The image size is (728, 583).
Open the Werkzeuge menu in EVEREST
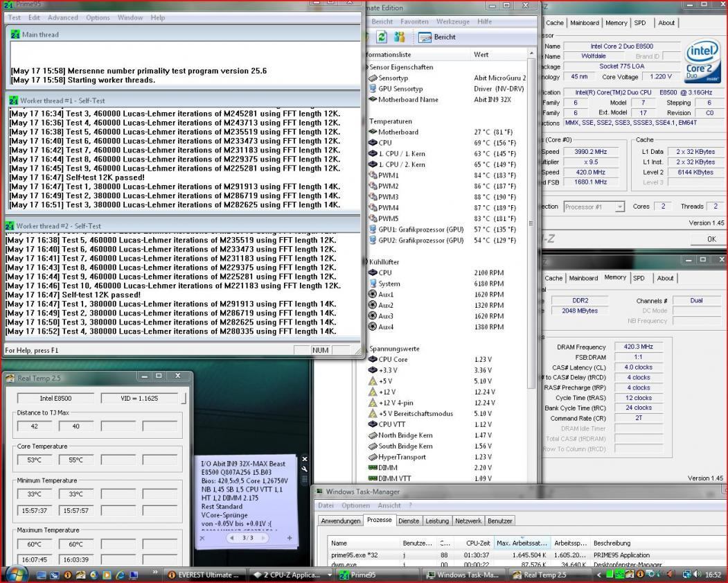pyautogui.click(x=453, y=21)
